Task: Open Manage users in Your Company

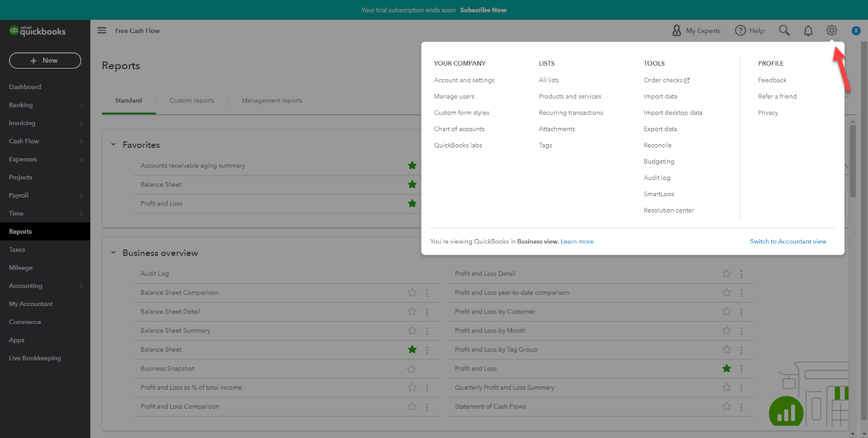Action: [454, 96]
